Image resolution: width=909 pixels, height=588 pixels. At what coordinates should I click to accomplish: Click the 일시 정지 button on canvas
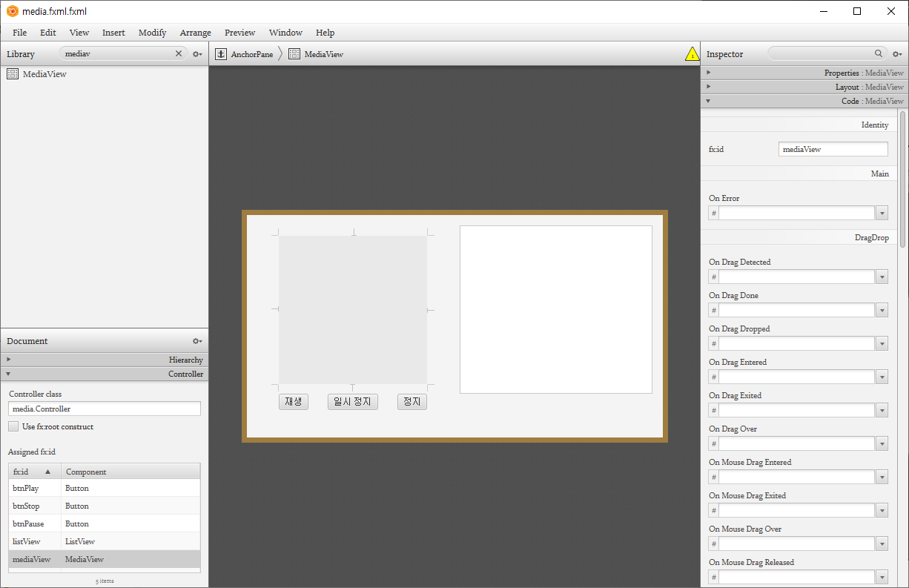[353, 402]
